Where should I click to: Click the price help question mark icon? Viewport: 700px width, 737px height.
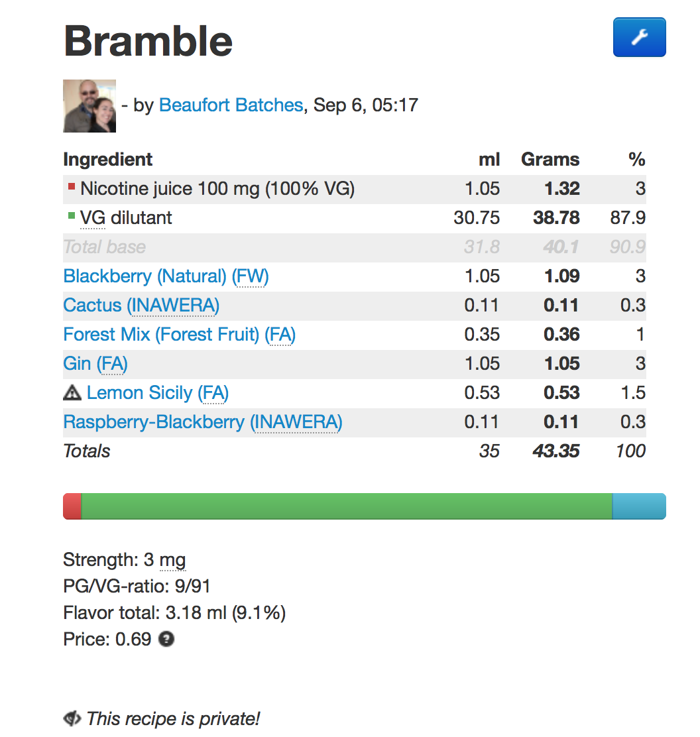(x=166, y=639)
